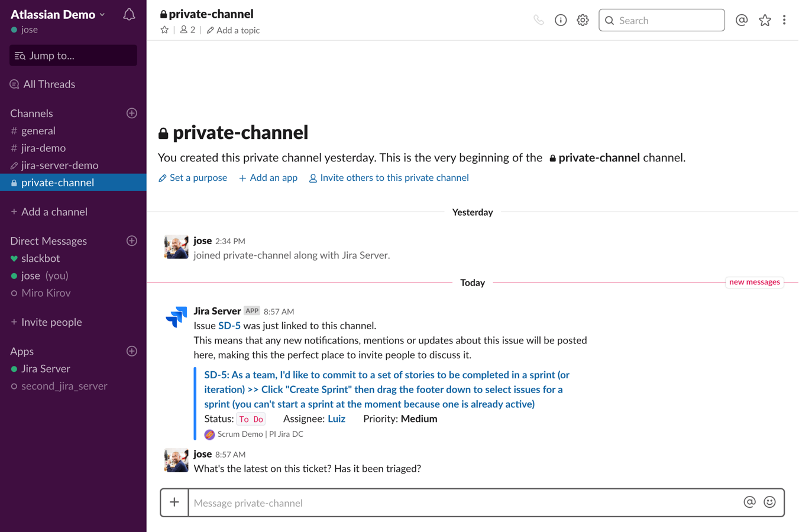Star the private-channel under its title

tap(164, 30)
